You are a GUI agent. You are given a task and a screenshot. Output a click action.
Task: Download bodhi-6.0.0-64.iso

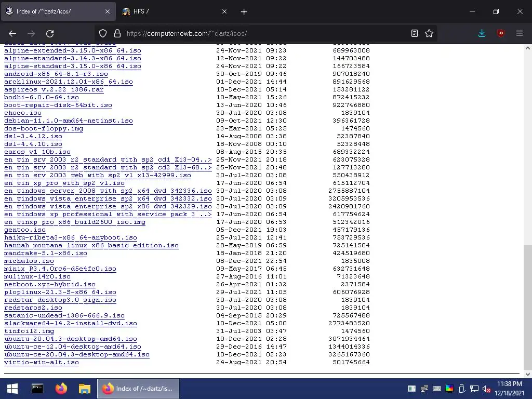point(42,97)
